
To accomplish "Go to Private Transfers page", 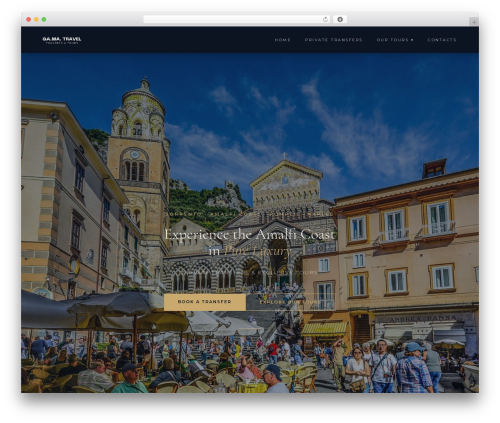I will tap(333, 40).
